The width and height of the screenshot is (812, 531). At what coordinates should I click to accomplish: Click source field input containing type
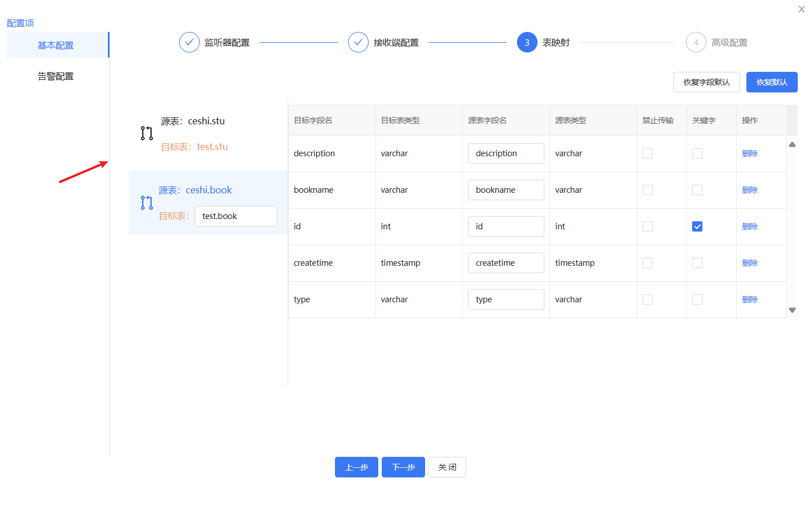coord(506,299)
